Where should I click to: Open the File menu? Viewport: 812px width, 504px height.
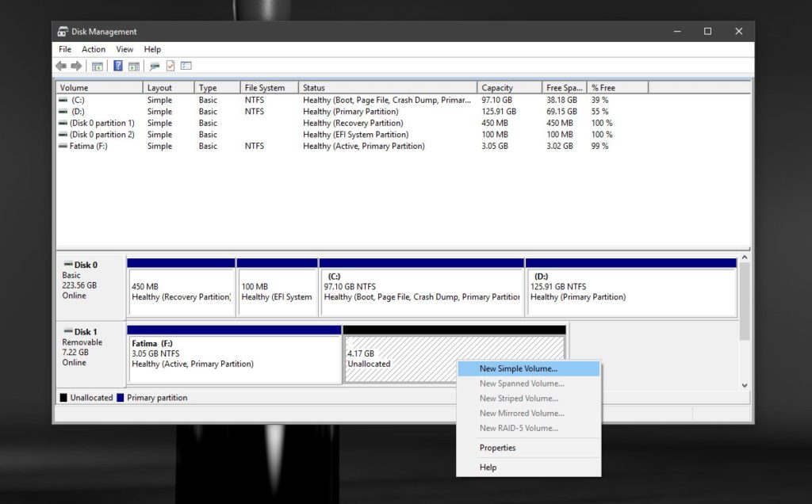(x=64, y=49)
